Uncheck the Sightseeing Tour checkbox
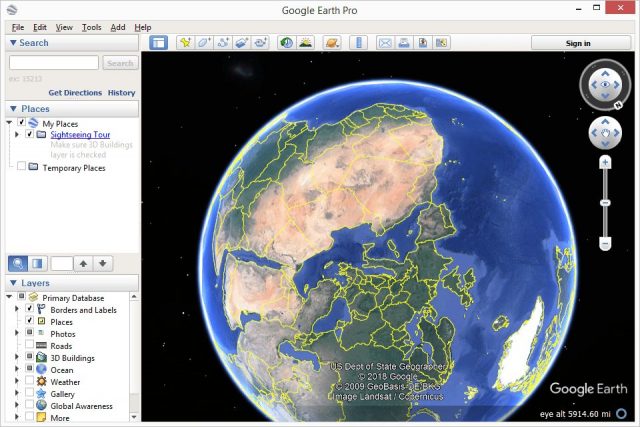Screen dimensions: 640x427 (29, 134)
